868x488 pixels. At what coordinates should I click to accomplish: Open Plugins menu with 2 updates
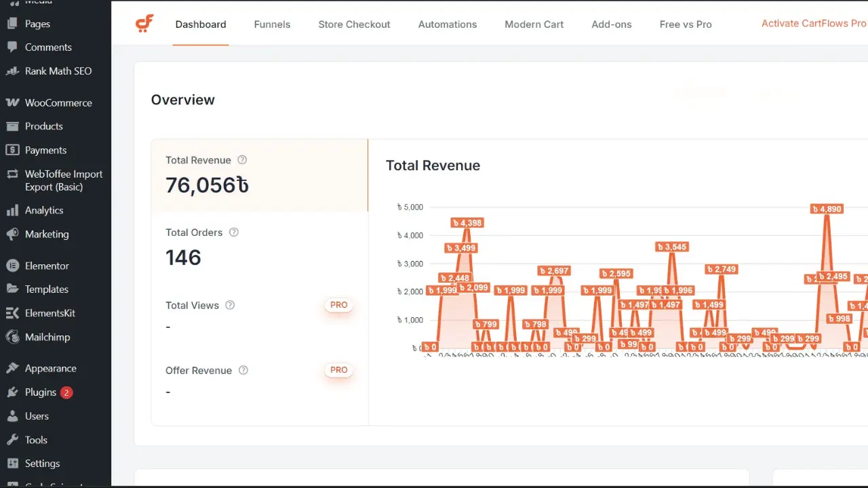[x=41, y=392]
